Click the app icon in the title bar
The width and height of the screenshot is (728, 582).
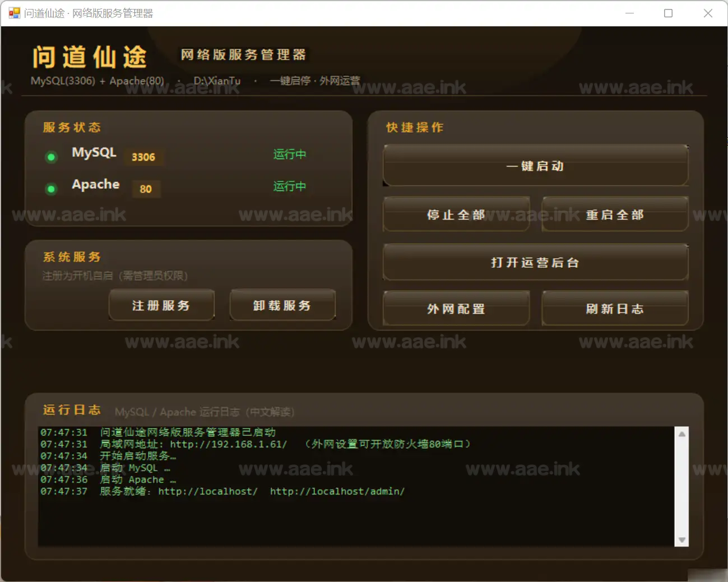14,13
